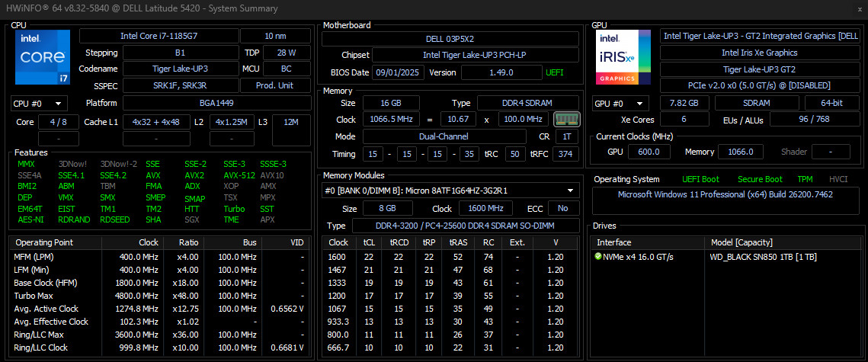Screen dimensions: 868x362
Task: Click the module Size 8 GB field
Action: (387, 209)
